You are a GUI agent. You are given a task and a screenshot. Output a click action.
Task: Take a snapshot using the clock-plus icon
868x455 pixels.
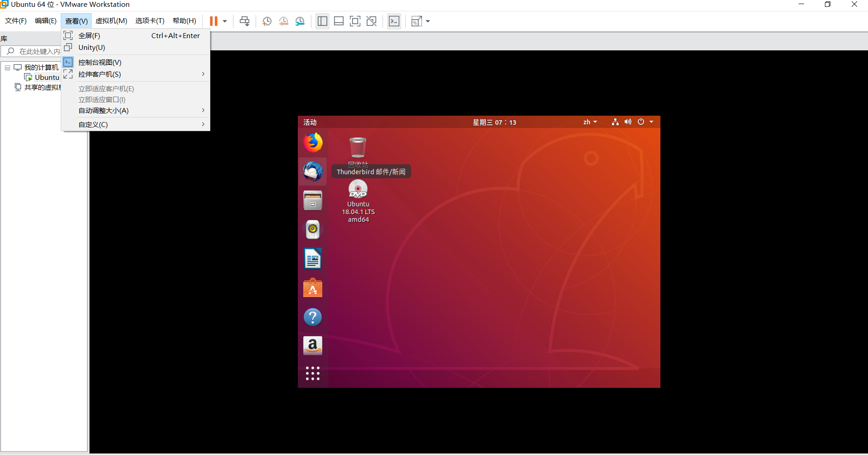(x=267, y=21)
